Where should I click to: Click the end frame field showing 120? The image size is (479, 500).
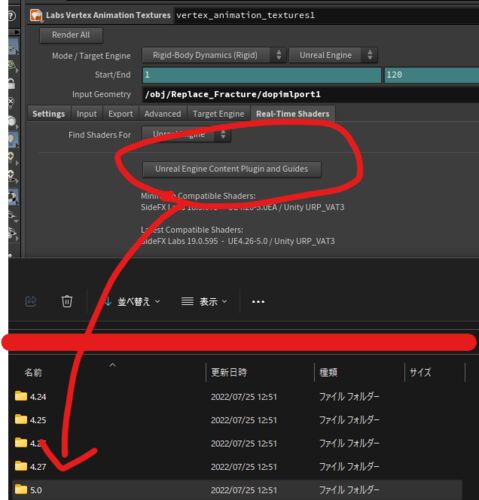[432, 75]
